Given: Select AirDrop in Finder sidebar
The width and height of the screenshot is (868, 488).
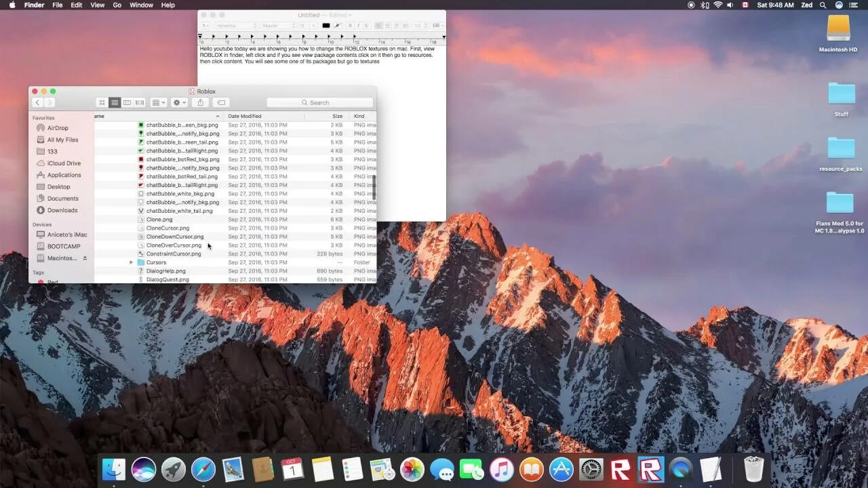Looking at the screenshot, I should tap(58, 128).
